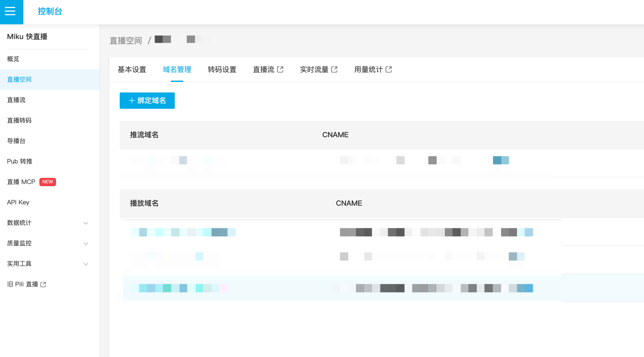Open the hamburger menu icon

[x=10, y=12]
